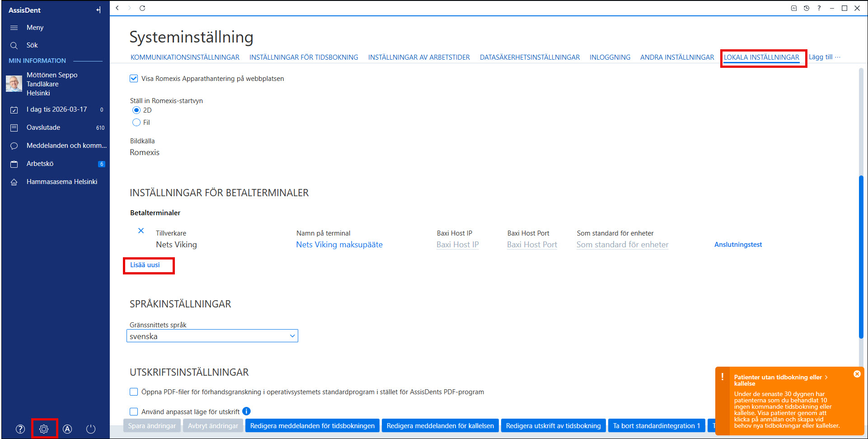Switch to the INLOGGNING tab

tap(610, 57)
